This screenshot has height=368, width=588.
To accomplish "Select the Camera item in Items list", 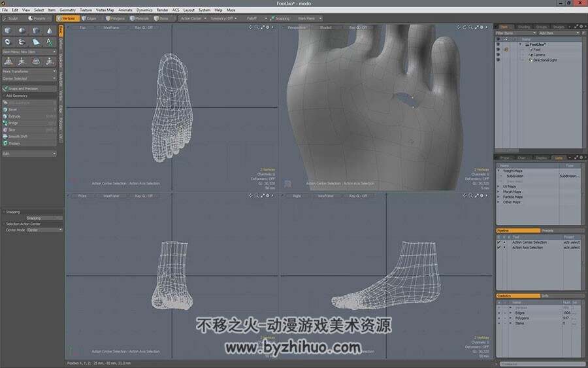I will point(539,55).
